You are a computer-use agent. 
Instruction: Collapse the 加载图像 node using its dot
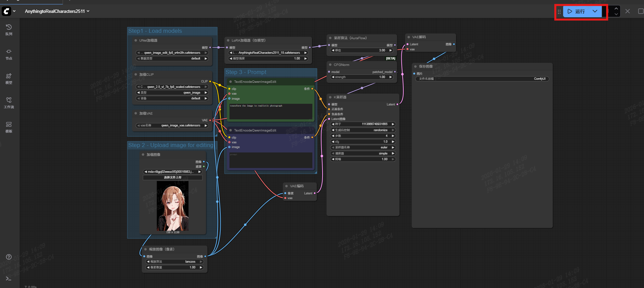coord(143,155)
